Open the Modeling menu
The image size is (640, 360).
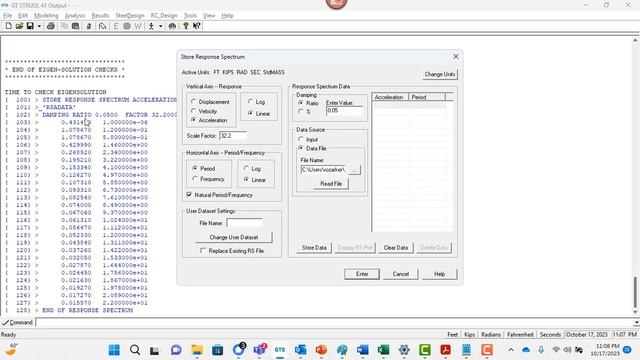click(46, 16)
